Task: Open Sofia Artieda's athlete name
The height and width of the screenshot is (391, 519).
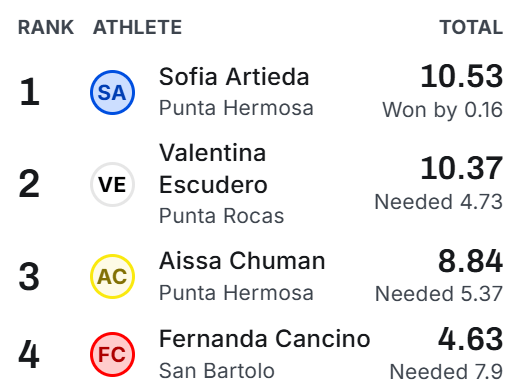Action: (234, 77)
